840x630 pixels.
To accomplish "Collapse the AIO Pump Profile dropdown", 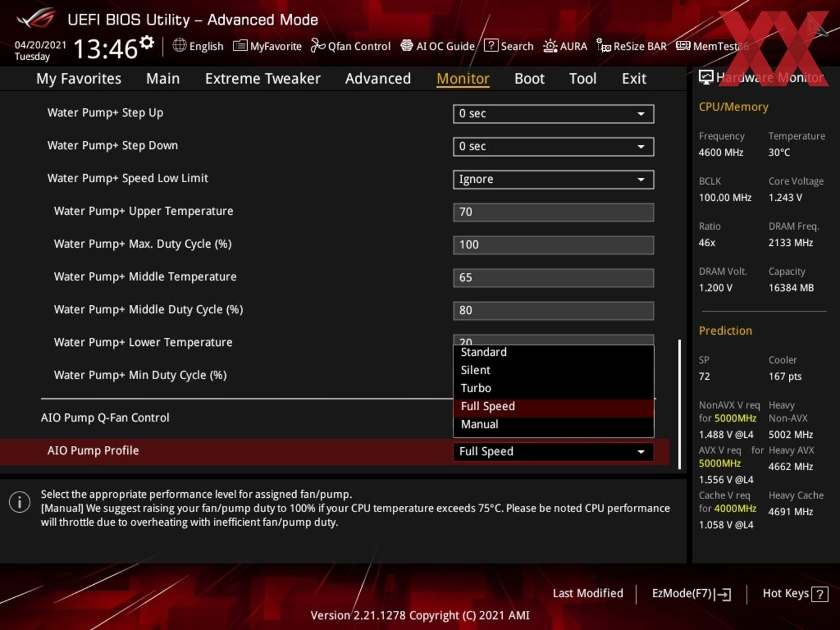I will 553,451.
